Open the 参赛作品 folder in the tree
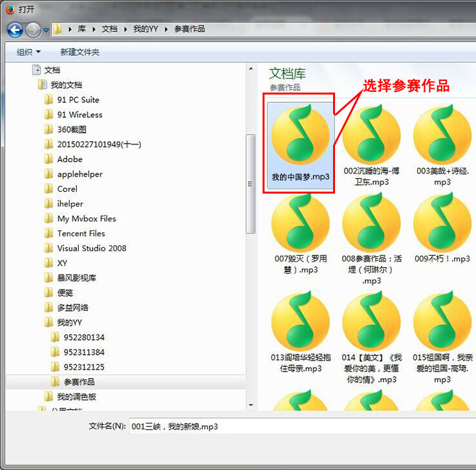Screen dimensions: 476x470 tap(79, 382)
